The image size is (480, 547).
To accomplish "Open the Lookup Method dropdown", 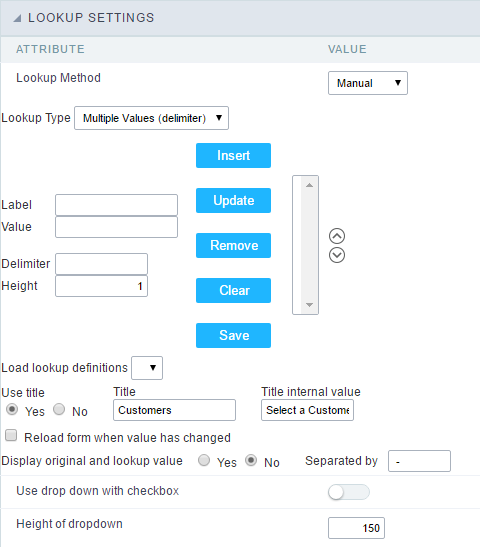I will (x=368, y=83).
